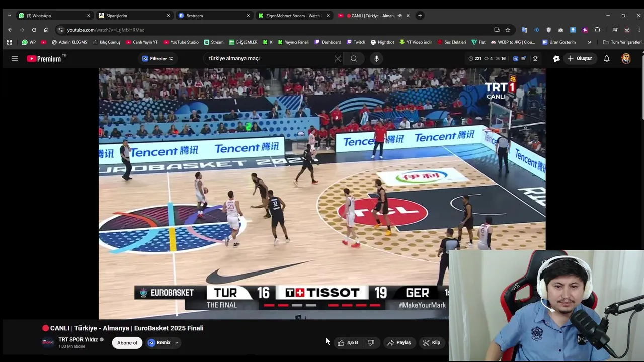The width and height of the screenshot is (644, 362).
Task: Toggle the Filtreler filter button
Action: pos(157,59)
